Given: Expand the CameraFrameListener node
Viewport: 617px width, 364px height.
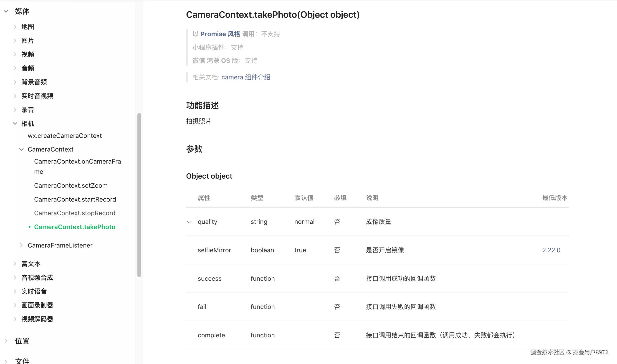Looking at the screenshot, I should pyautogui.click(x=21, y=245).
